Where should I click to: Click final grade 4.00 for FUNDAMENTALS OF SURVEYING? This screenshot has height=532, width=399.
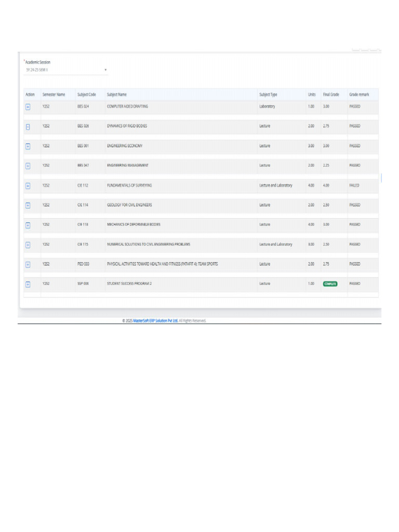click(x=326, y=185)
